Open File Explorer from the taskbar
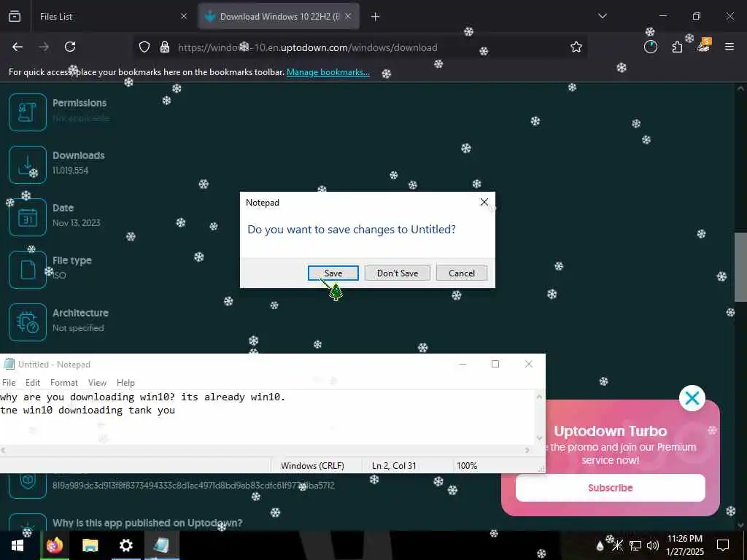Image resolution: width=747 pixels, height=560 pixels. (90, 545)
